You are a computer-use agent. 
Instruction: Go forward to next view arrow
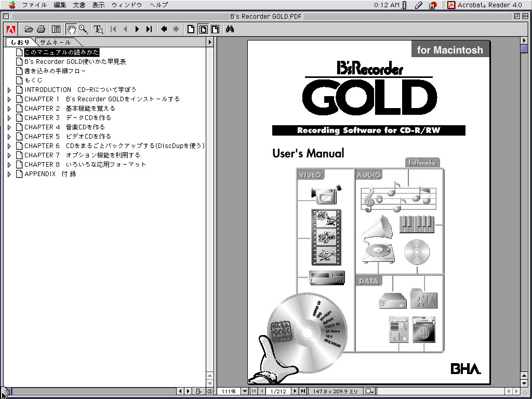[x=176, y=29]
